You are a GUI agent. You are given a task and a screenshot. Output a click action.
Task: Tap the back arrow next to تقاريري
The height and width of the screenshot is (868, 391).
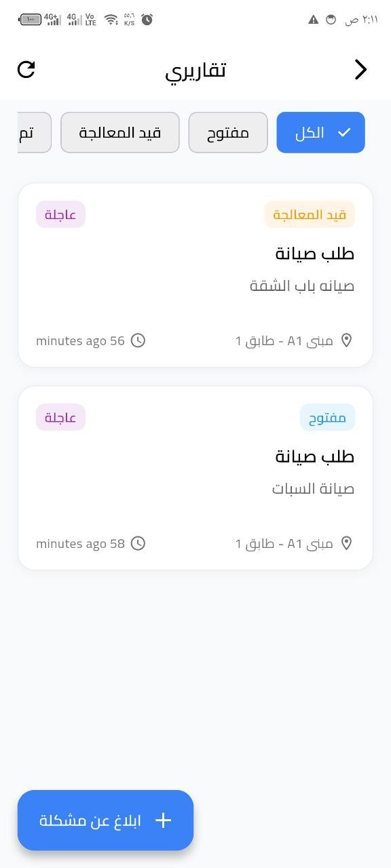[x=360, y=69]
